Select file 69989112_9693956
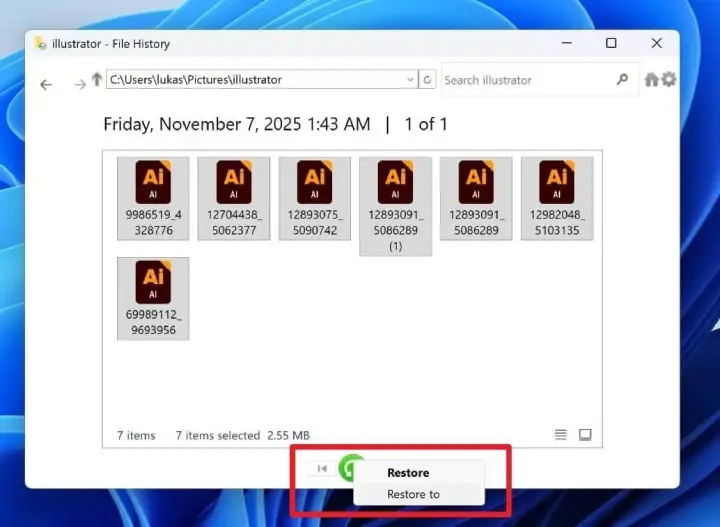This screenshot has width=720, height=527. point(153,298)
